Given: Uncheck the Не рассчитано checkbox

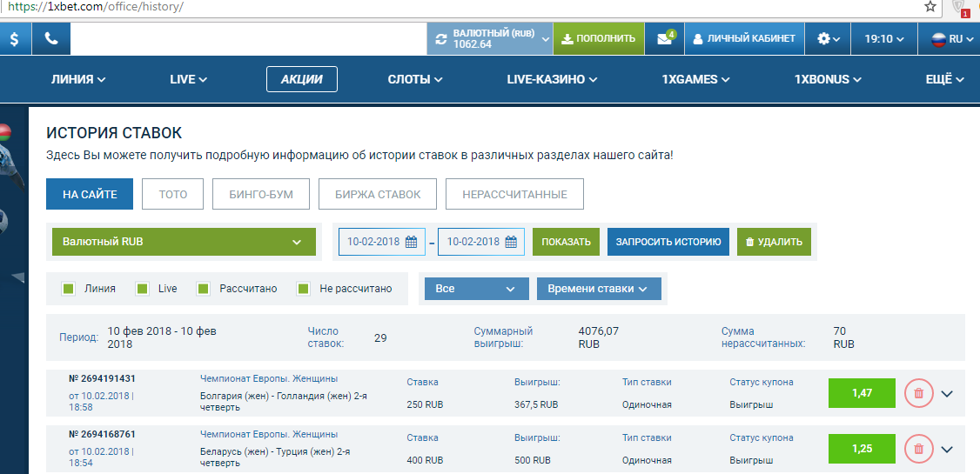Looking at the screenshot, I should tap(304, 289).
